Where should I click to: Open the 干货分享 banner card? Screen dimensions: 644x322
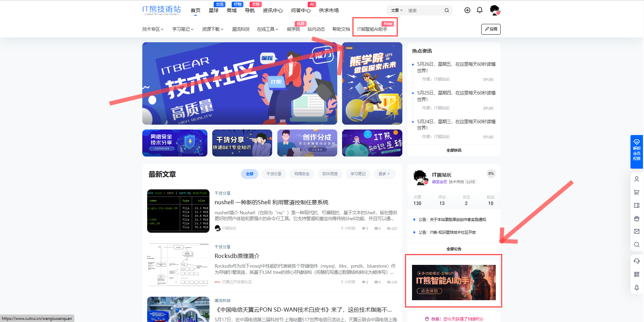click(242, 143)
